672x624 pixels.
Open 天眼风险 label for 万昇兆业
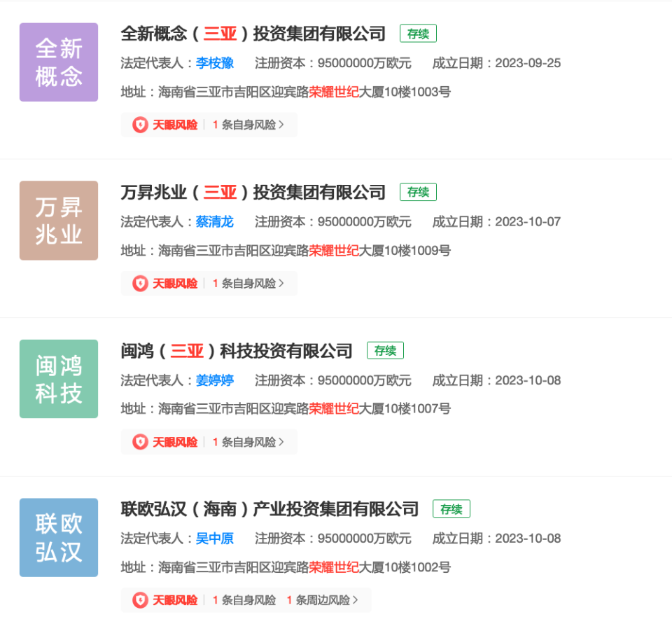pyautogui.click(x=175, y=284)
